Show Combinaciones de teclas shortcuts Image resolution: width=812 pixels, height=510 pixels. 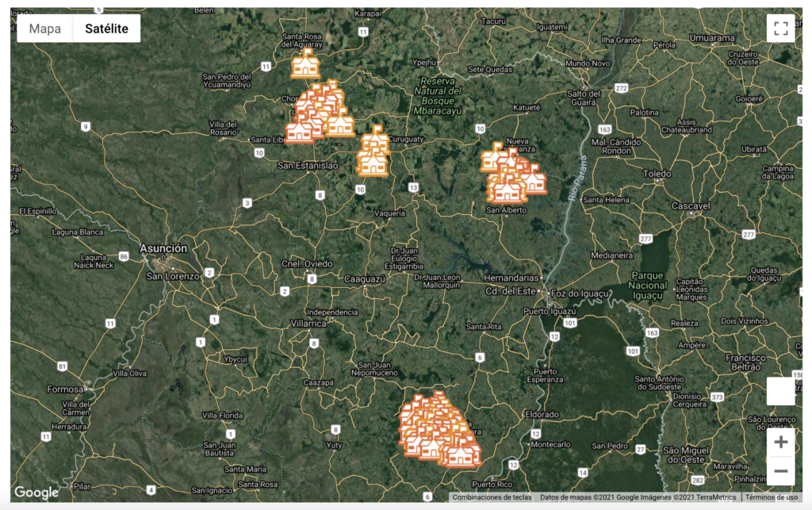(492, 497)
